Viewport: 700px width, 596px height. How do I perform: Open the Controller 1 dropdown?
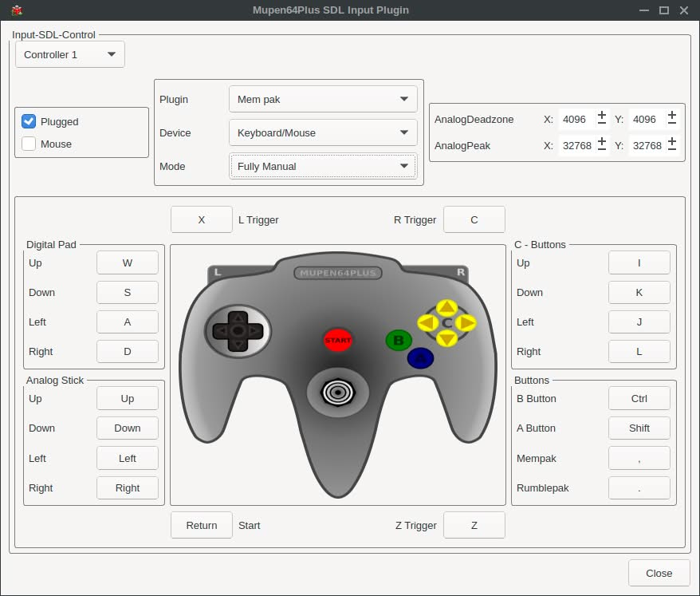70,55
